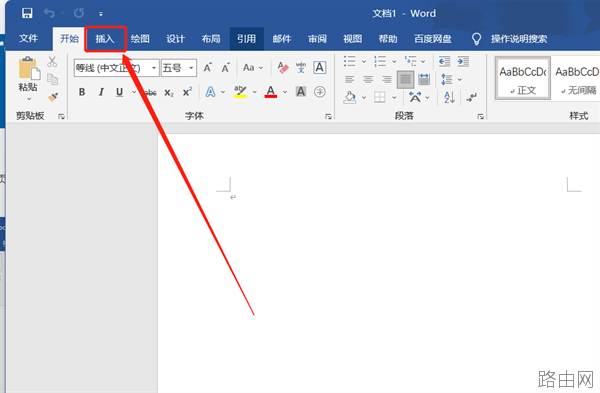
Task: Click the Cut scissors icon
Action: point(52,61)
